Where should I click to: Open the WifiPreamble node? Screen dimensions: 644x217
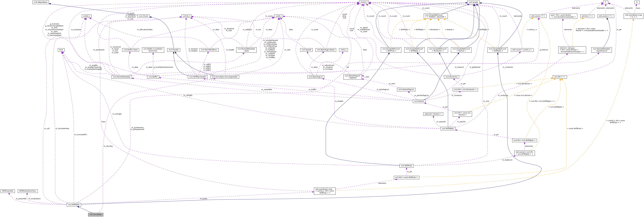(x=8, y=191)
